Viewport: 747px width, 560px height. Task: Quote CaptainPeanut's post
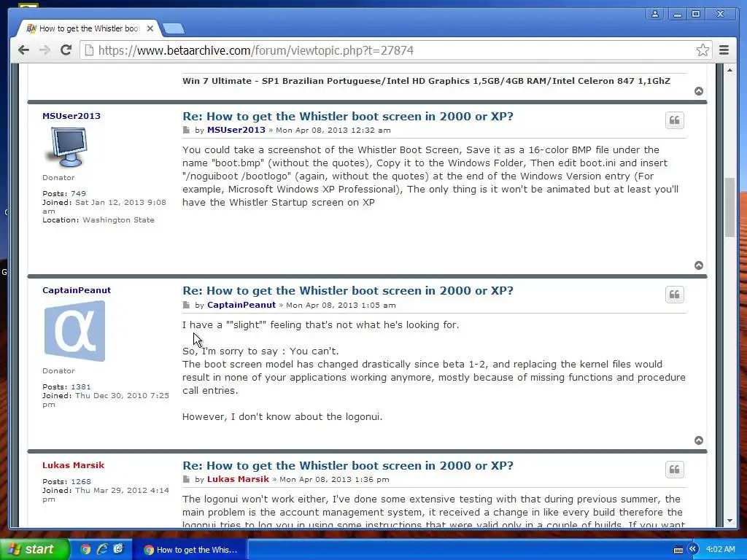[674, 295]
